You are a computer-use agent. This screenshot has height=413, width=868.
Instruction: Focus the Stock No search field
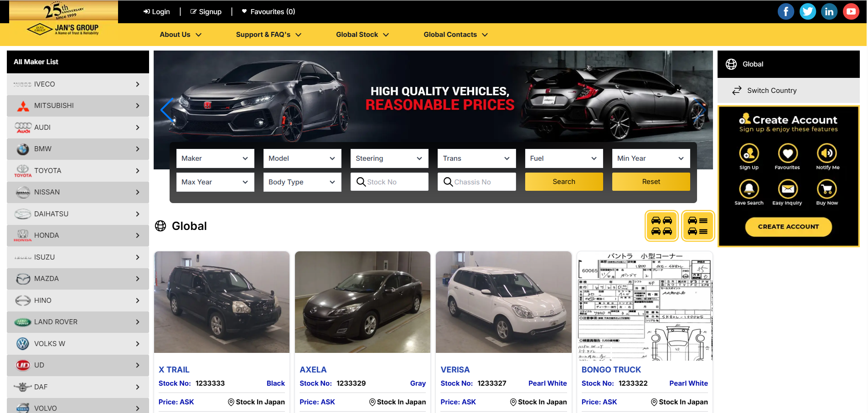[389, 182]
